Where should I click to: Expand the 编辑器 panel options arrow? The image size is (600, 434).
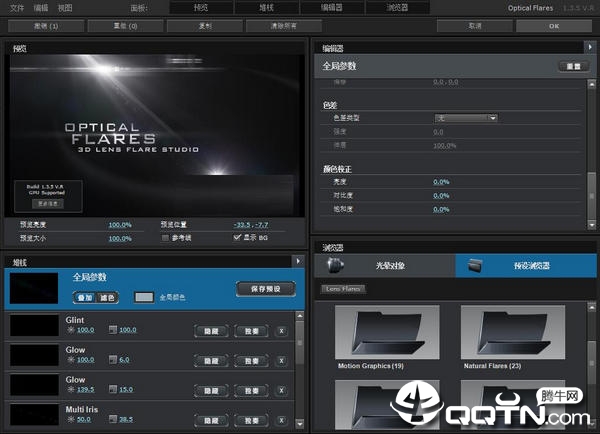(x=590, y=47)
